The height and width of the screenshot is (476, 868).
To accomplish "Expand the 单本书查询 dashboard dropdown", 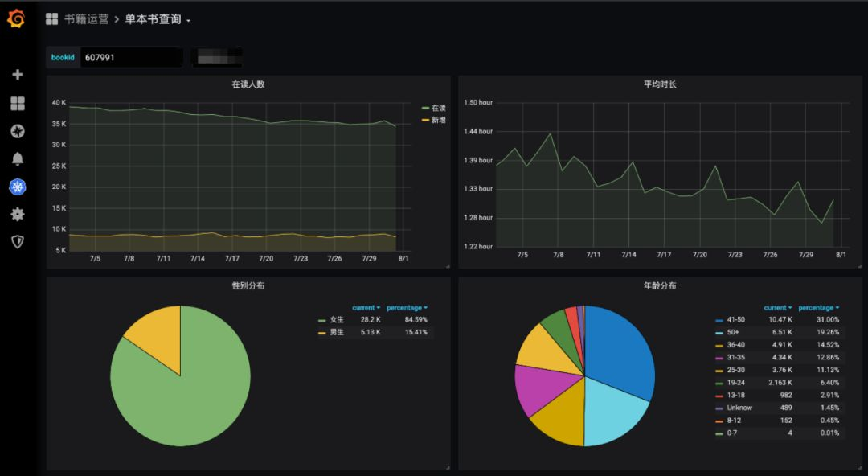I will 158,19.
